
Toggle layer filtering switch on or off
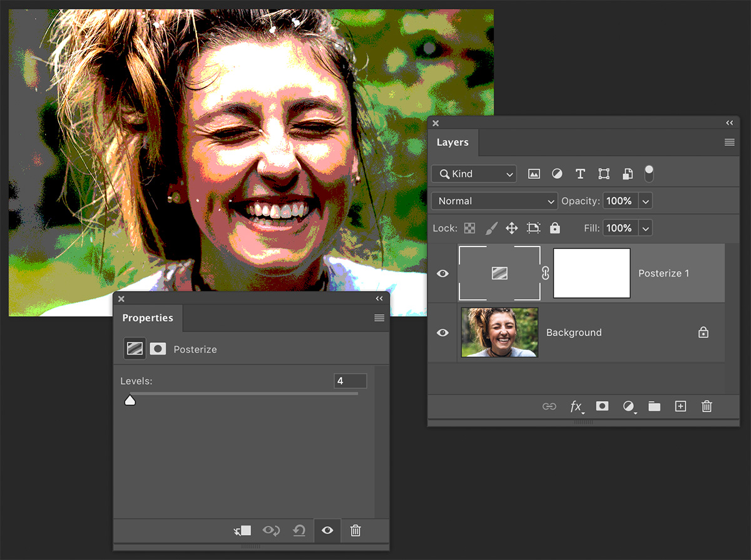coord(649,173)
